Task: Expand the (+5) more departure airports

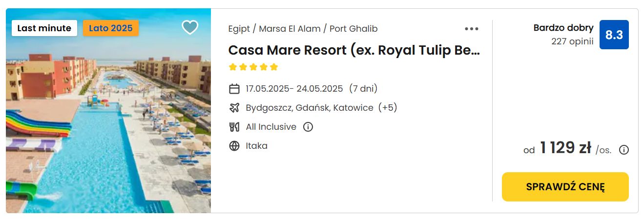Action: (x=388, y=108)
